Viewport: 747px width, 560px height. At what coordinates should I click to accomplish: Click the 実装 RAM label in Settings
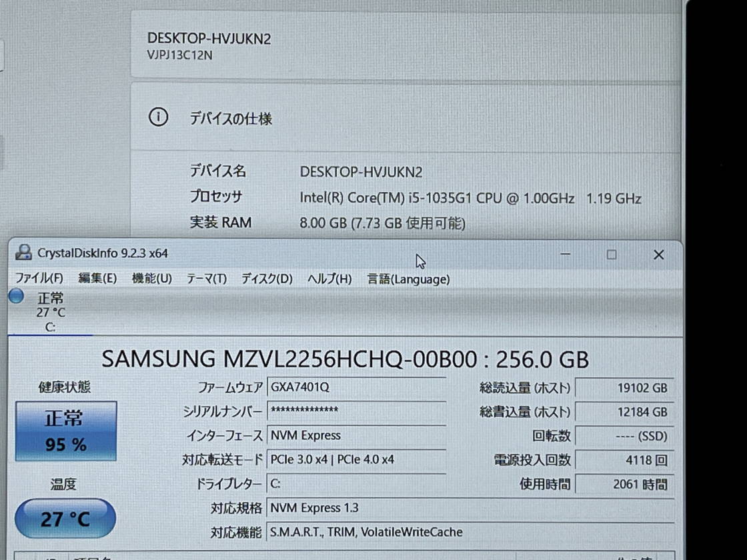221,223
